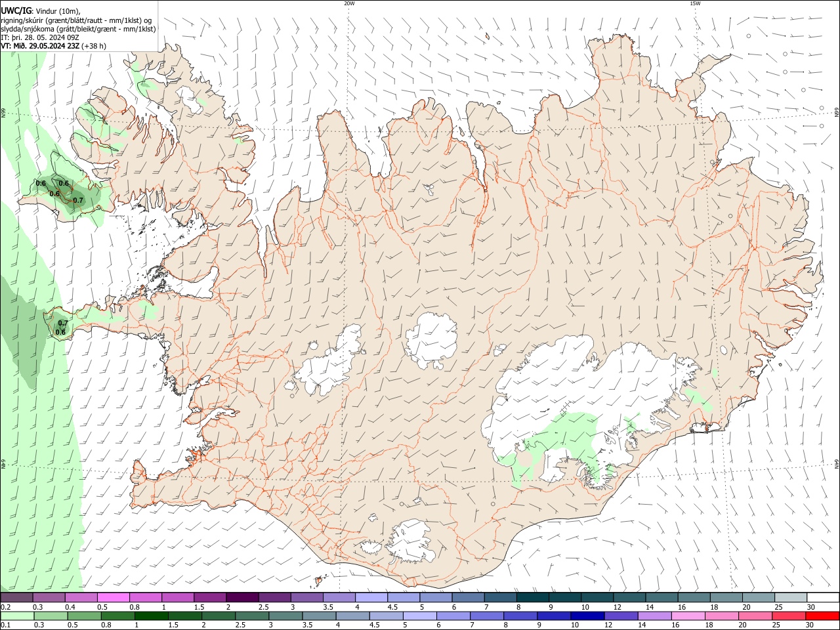Click the 'rigning/skúrir' legend description line
This screenshot has width=840, height=630.
pos(76,20)
